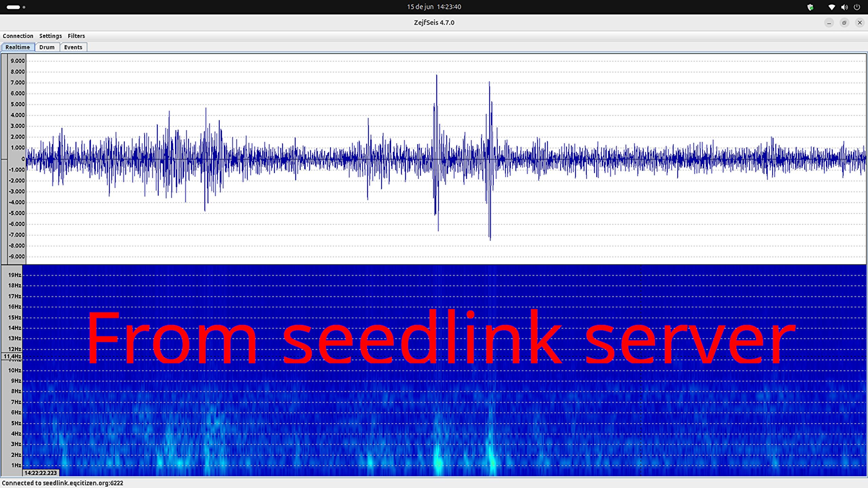Image resolution: width=868 pixels, height=488 pixels.
Task: Open the Filters menu
Action: pos(76,36)
